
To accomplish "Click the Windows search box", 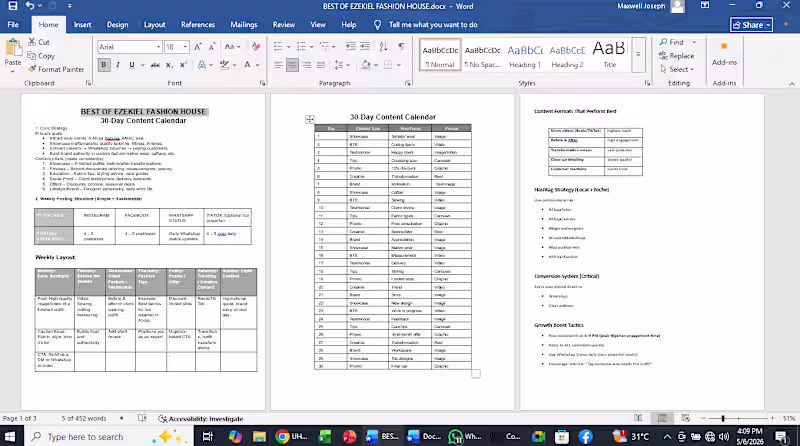I will (109, 436).
